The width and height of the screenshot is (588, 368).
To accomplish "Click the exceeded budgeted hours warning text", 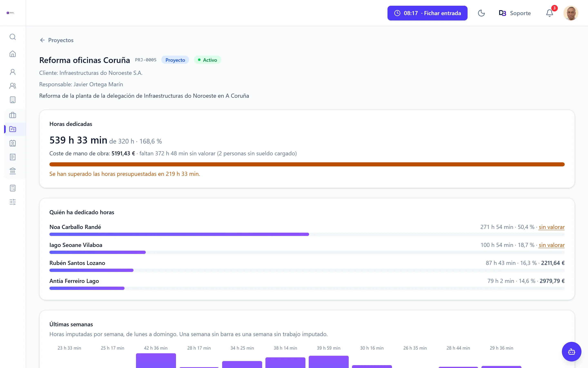I will 125,174.
